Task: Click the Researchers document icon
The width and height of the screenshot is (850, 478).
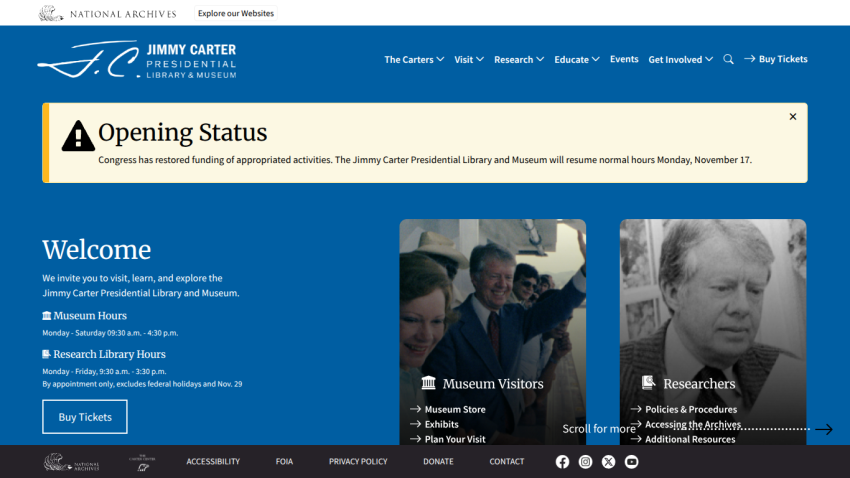Action: click(648, 383)
